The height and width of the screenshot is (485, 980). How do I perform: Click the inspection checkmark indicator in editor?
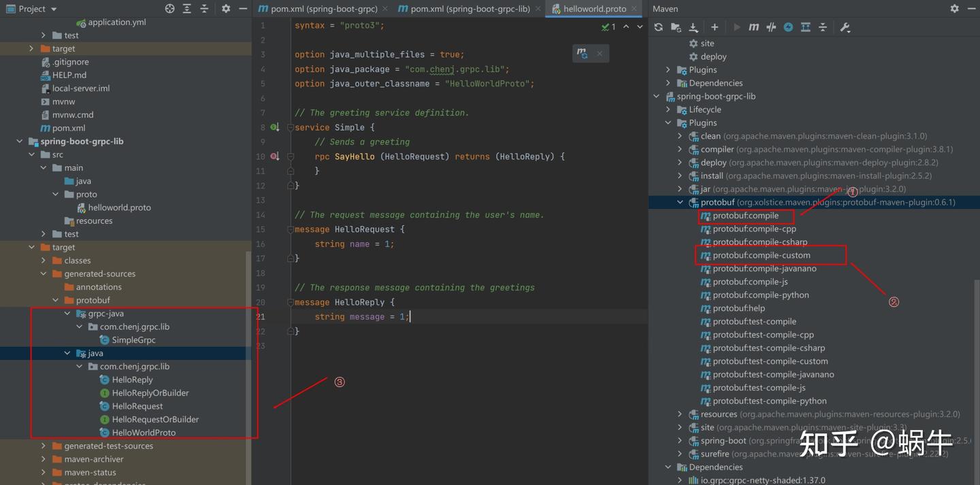[606, 27]
